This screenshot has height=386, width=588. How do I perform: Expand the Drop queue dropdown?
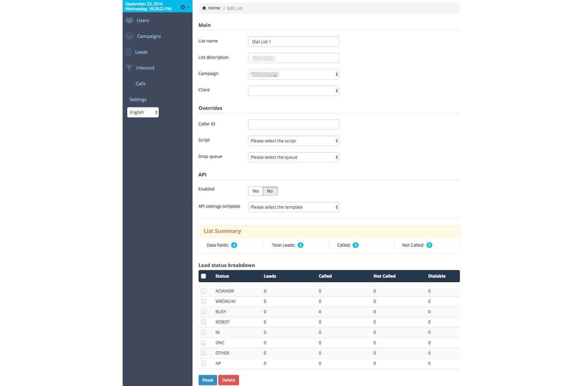pyautogui.click(x=293, y=157)
